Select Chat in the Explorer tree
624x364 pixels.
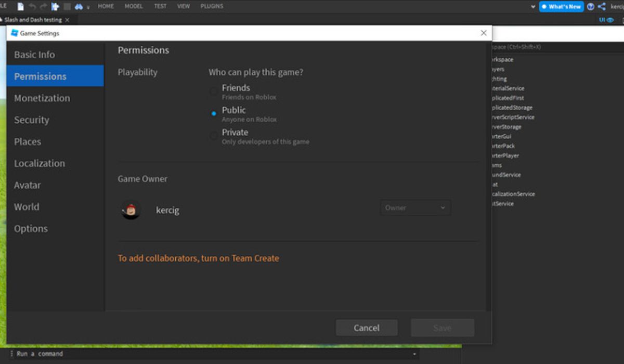495,185
